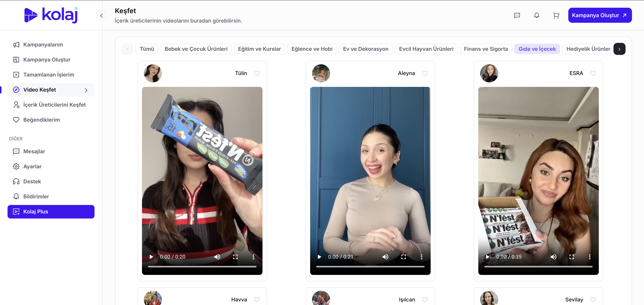Like Sevilay's video with the heart
644x305 pixels.
(x=593, y=300)
